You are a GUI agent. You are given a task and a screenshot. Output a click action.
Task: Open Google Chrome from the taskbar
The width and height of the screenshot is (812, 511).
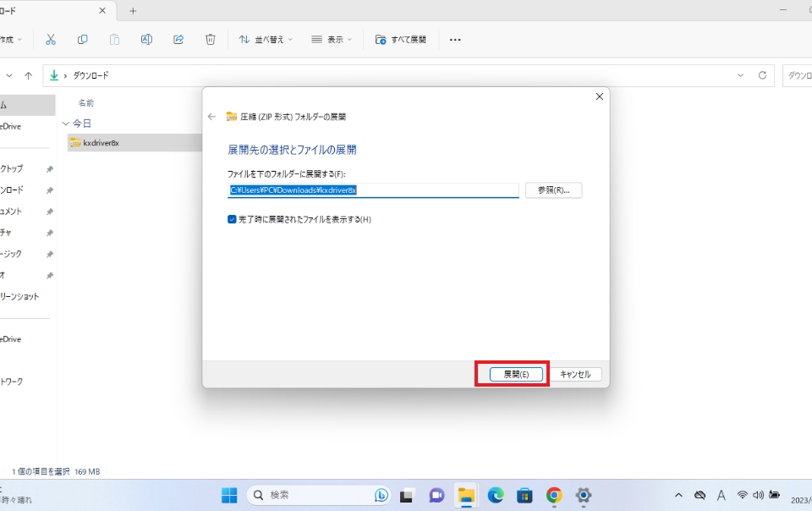[x=554, y=495]
